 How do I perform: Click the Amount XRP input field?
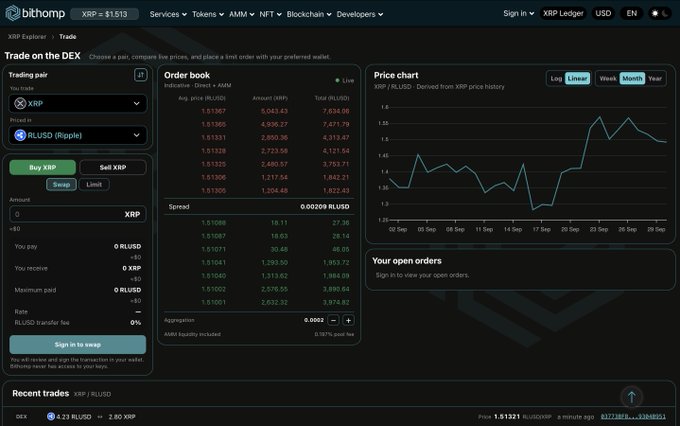(x=78, y=214)
